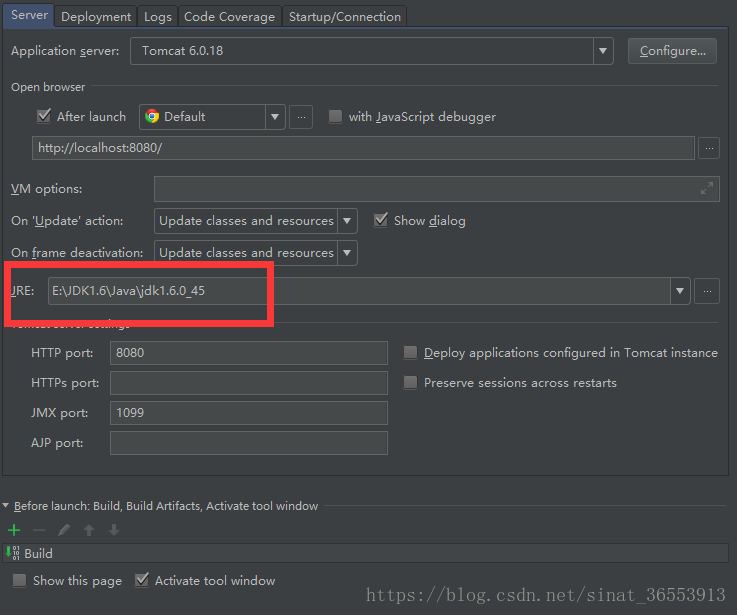Click the browse button next to browser dropdown

(x=301, y=117)
